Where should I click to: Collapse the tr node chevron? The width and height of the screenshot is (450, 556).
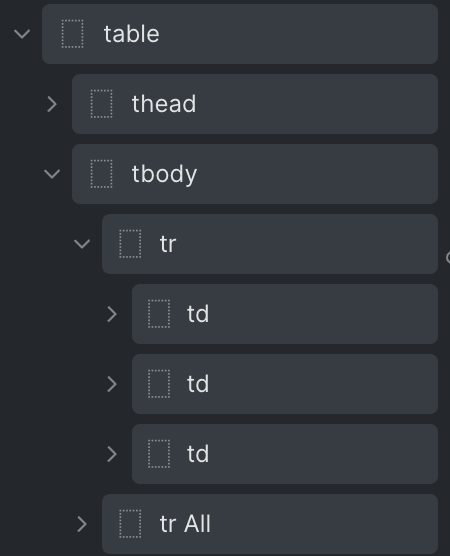click(82, 244)
